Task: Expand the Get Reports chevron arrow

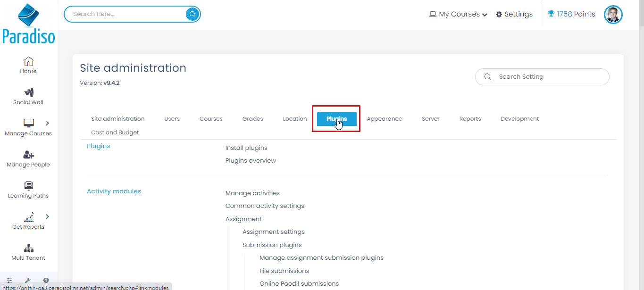Action: click(47, 217)
